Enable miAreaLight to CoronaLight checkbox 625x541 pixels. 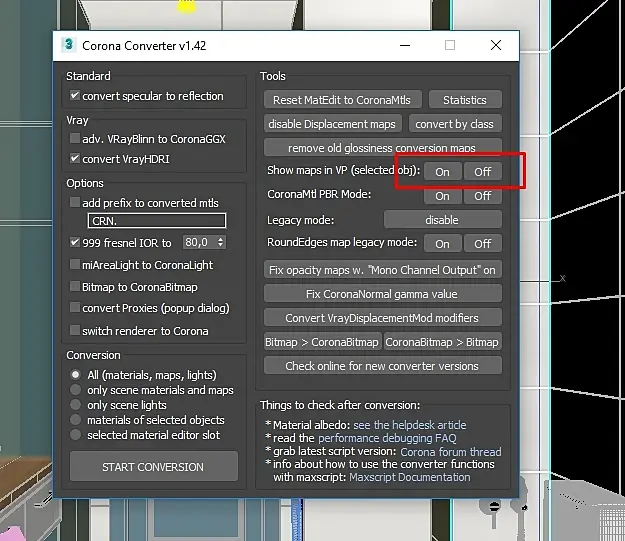pos(75,264)
